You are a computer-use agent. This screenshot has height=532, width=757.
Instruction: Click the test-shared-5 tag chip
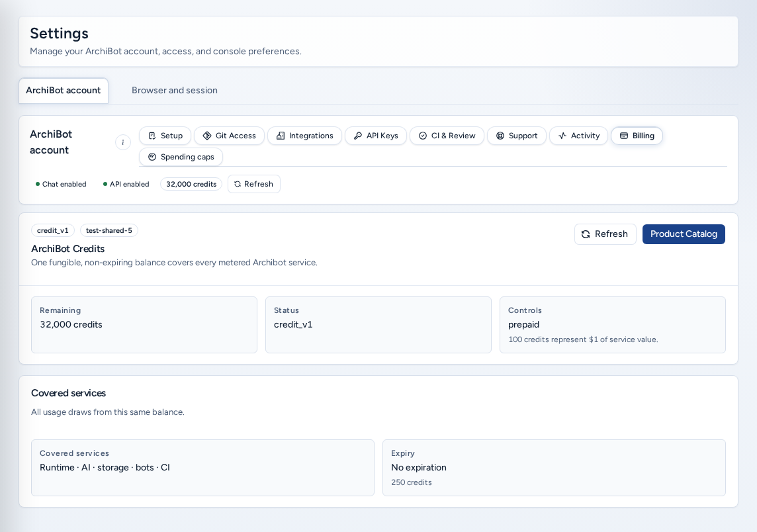[109, 231]
